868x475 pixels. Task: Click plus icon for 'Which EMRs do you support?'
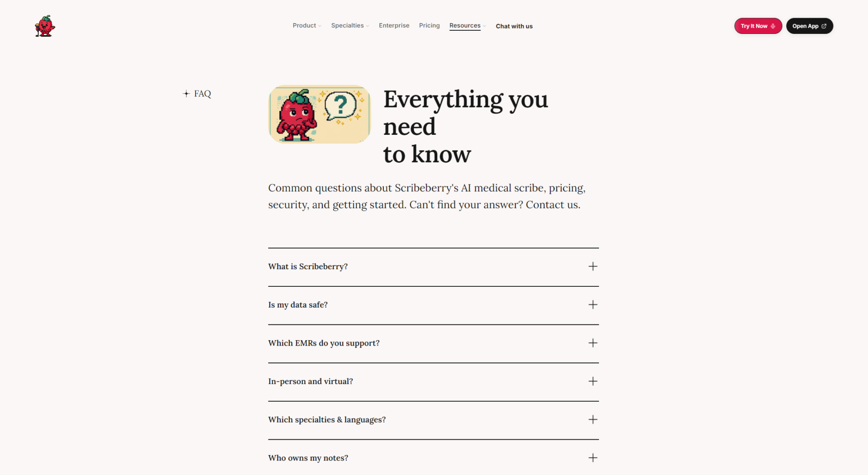593,343
